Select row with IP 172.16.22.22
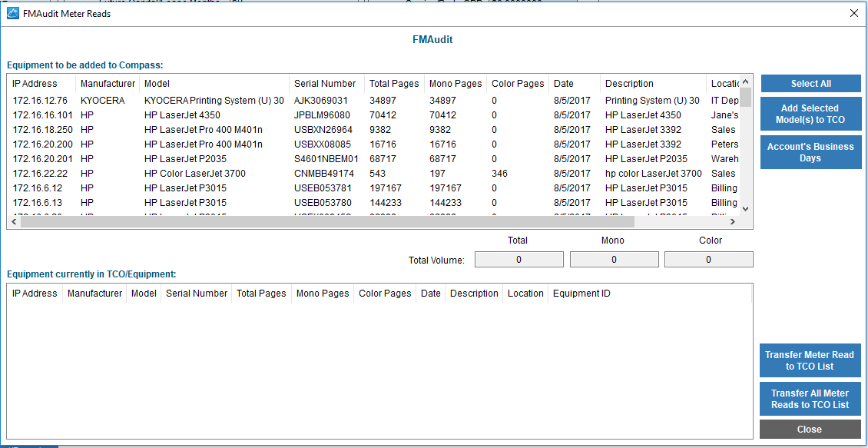The width and height of the screenshot is (868, 448). [373, 174]
